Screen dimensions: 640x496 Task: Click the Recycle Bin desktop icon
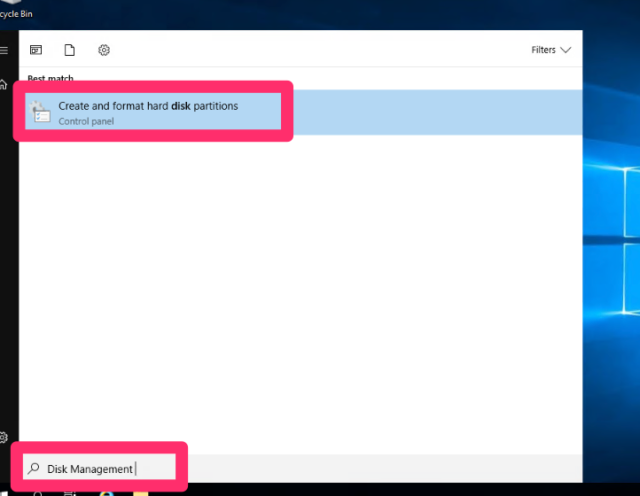[14, 10]
